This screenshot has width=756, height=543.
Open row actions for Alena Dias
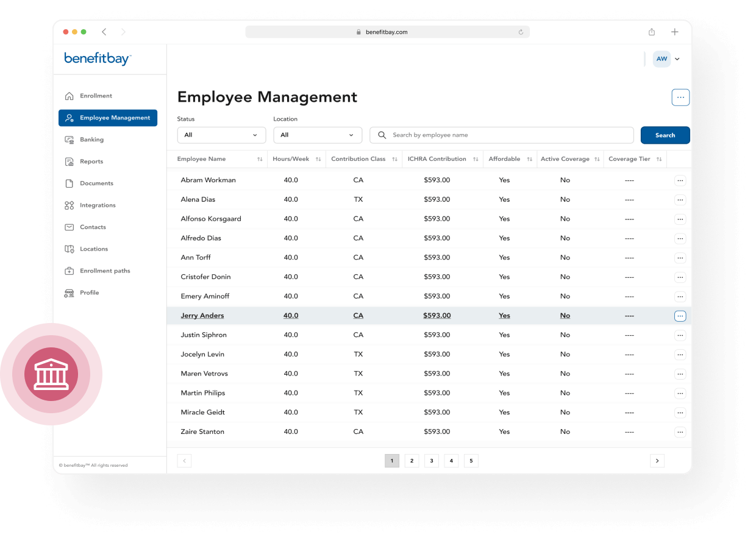pos(680,200)
